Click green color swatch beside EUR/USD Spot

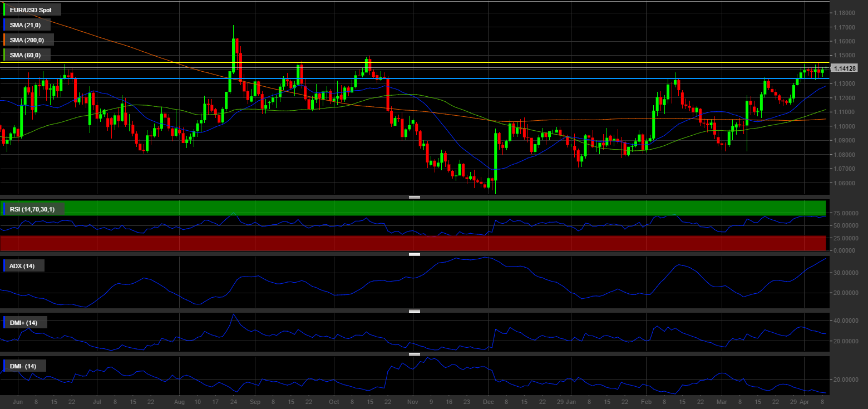point(5,10)
